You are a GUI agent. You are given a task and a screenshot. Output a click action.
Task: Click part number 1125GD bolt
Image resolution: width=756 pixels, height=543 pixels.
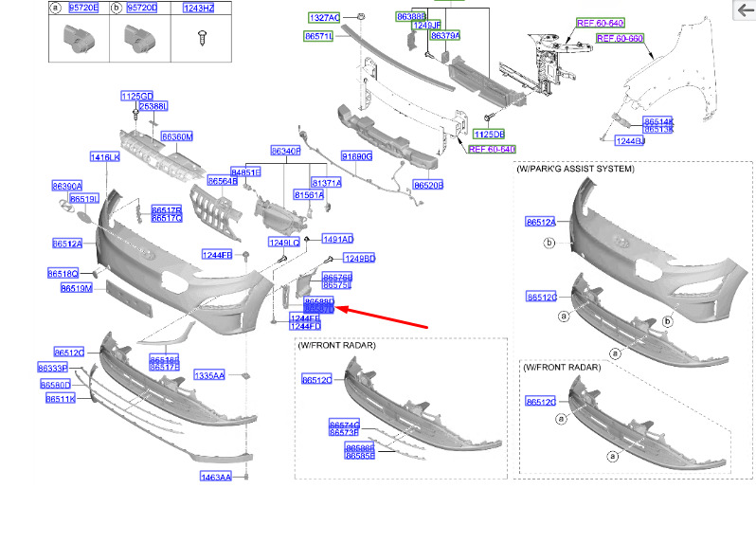(137, 96)
